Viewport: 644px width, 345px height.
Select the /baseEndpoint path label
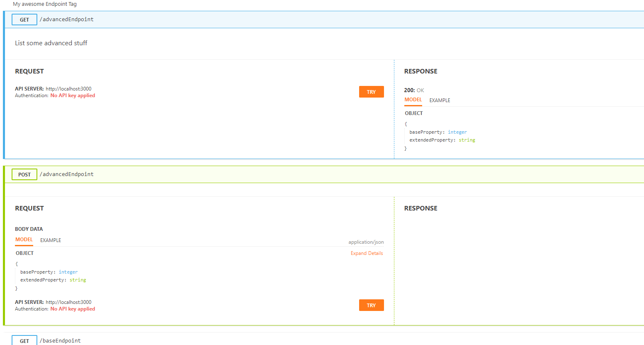(61, 340)
